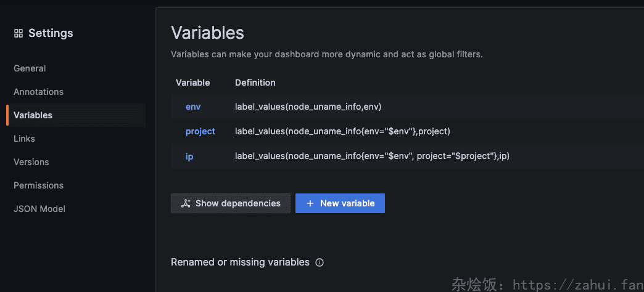
Task: Click the ip variable's definition query
Action: coord(372,156)
